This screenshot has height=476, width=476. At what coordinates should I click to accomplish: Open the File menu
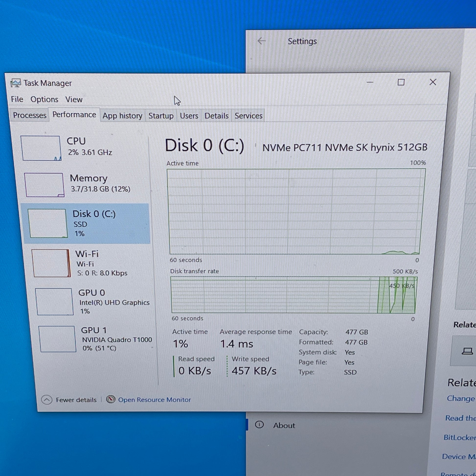tap(17, 99)
